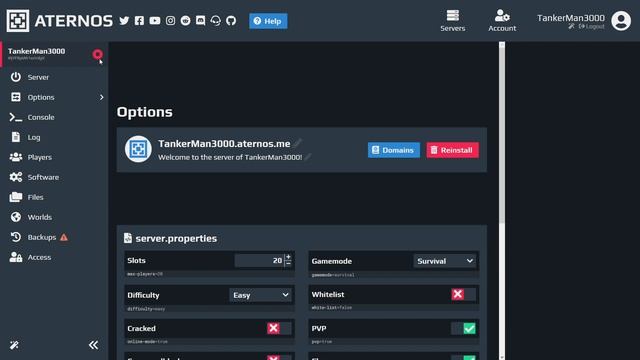The width and height of the screenshot is (640, 360).
Task: Open the Software sidebar item
Action: 54,177
